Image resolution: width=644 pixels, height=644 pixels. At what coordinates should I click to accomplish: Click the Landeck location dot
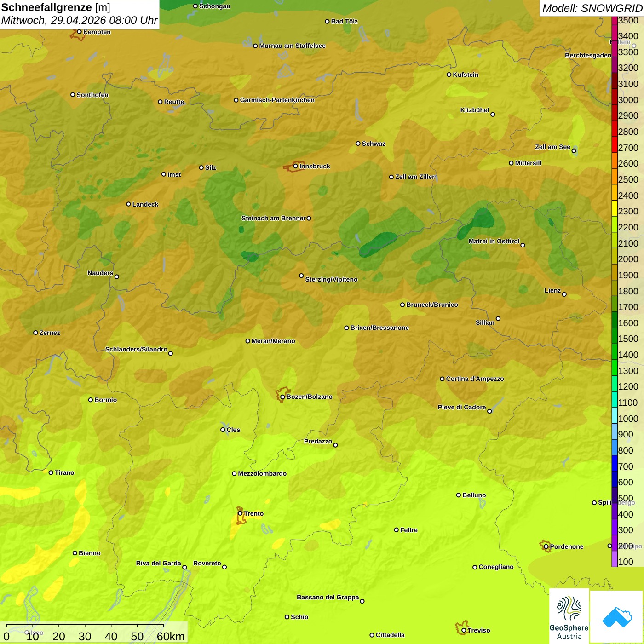[128, 204]
